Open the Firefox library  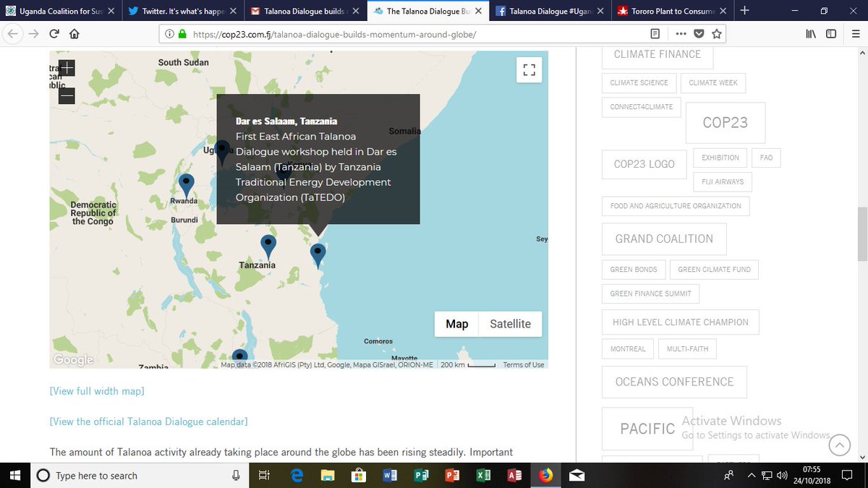811,34
